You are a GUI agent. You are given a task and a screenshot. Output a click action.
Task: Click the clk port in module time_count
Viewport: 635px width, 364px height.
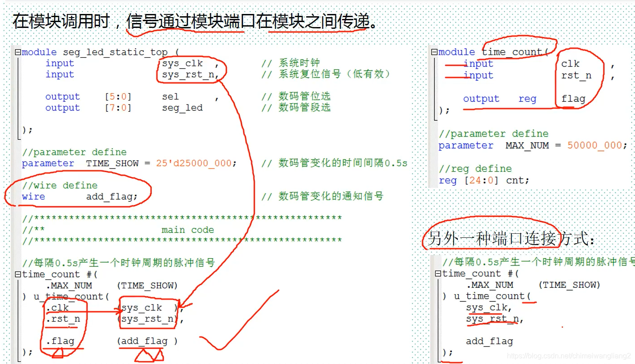click(571, 64)
